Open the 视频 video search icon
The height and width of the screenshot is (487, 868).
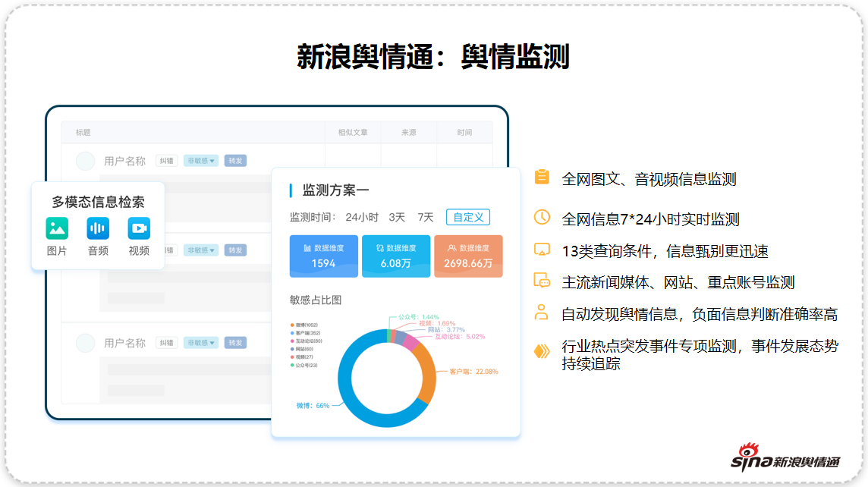pyautogui.click(x=139, y=228)
